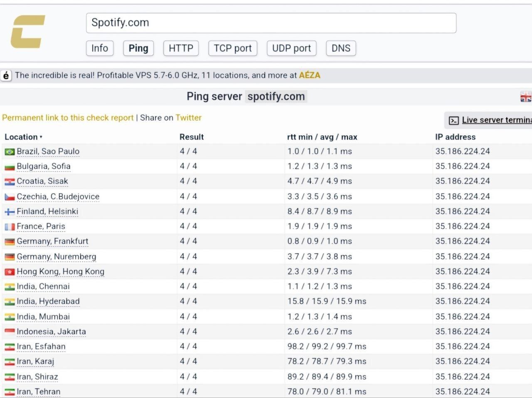The height and width of the screenshot is (398, 532).
Task: Open the Bulgaria, Sofia location link
Action: [44, 166]
